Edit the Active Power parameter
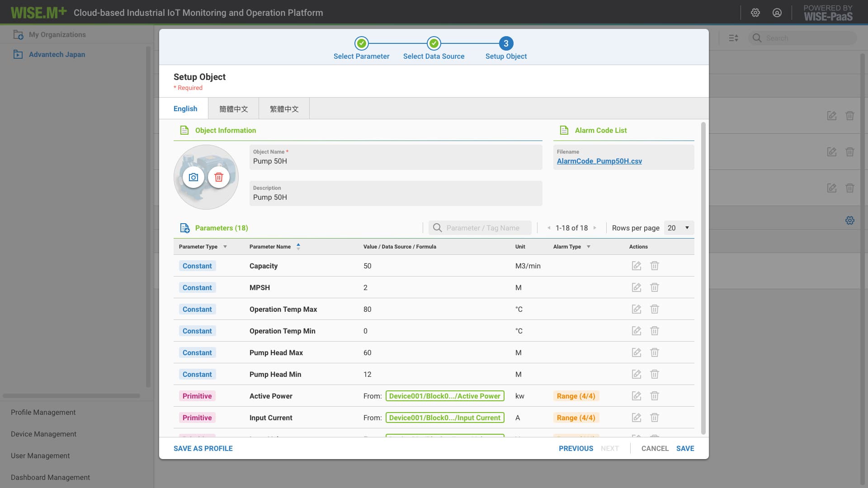Image resolution: width=868 pixels, height=488 pixels. tap(637, 396)
